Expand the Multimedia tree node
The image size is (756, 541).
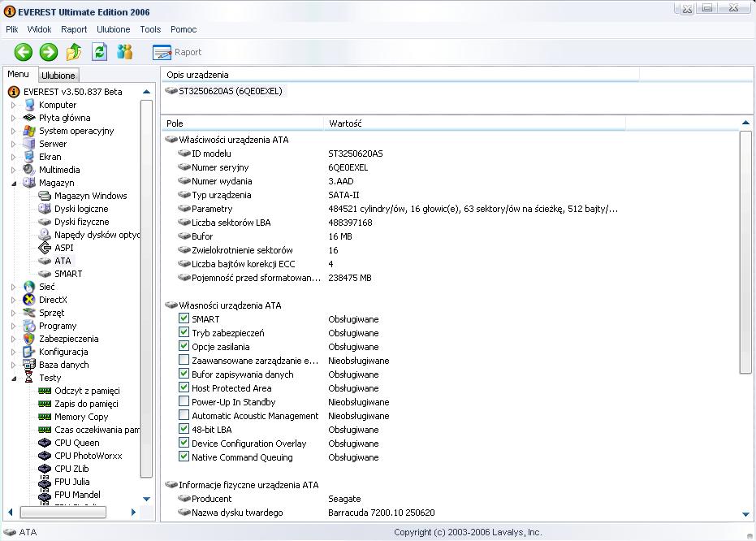point(14,170)
